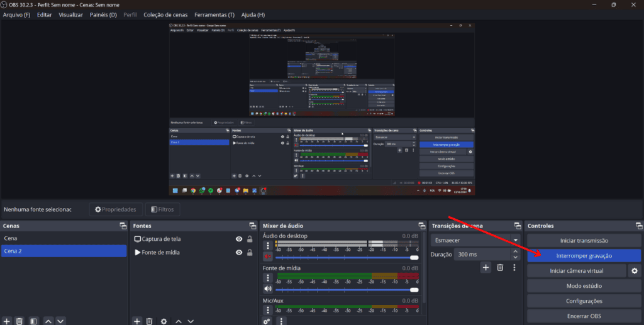This screenshot has height=325, width=644.
Task: Click the audio mixer vertical scrollbar
Action: pos(425,269)
